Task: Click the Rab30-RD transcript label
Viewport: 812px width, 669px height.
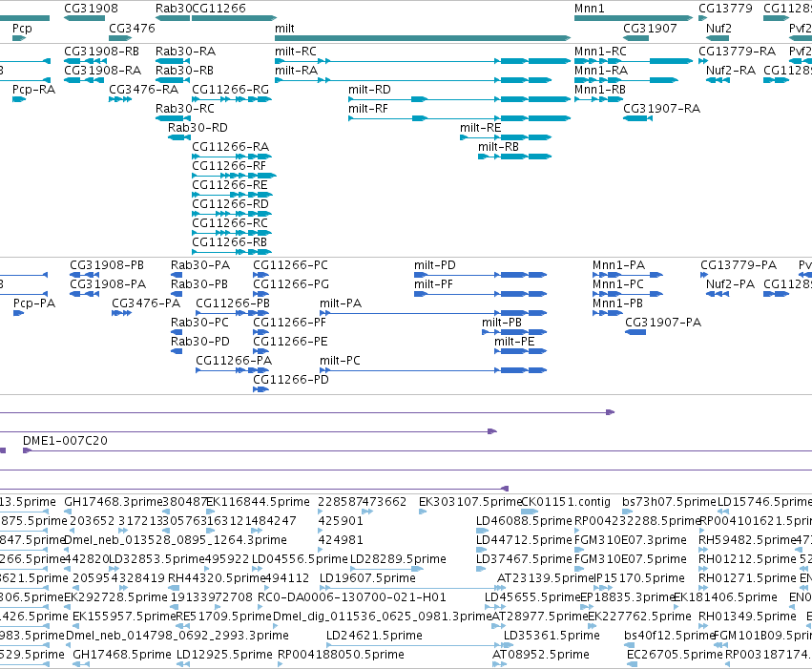Action: (198, 128)
